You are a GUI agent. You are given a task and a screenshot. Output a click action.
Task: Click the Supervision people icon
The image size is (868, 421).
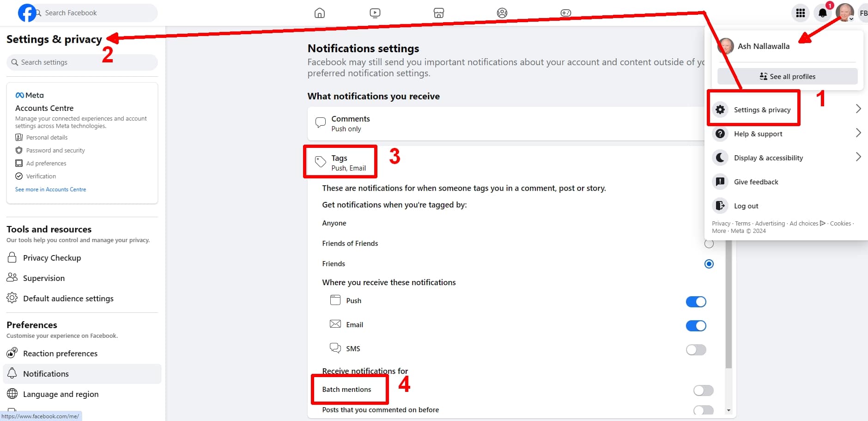pos(12,278)
